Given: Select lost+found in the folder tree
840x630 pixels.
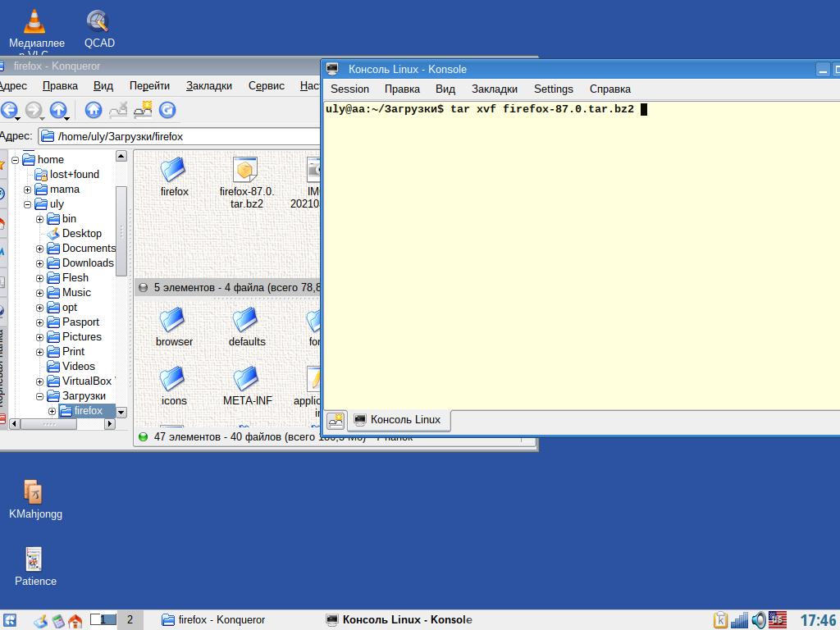Looking at the screenshot, I should click(74, 175).
